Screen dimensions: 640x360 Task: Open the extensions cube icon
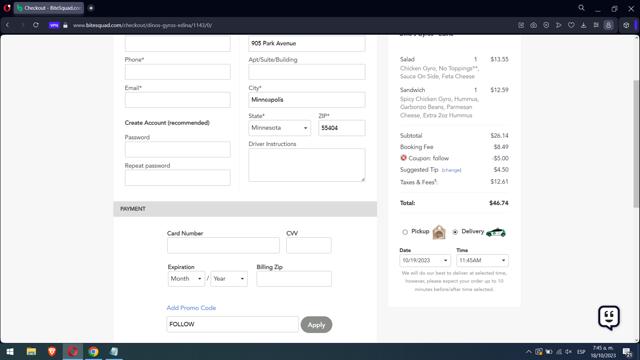click(x=626, y=25)
